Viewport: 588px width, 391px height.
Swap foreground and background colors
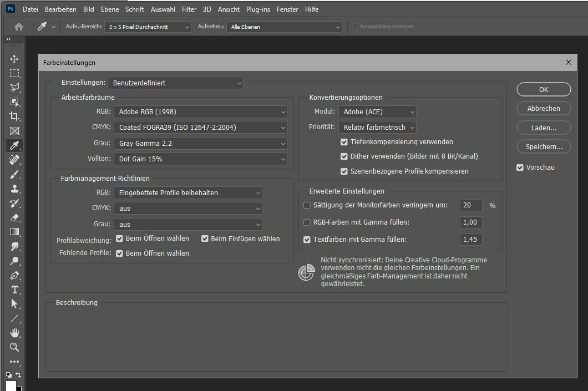[18, 374]
